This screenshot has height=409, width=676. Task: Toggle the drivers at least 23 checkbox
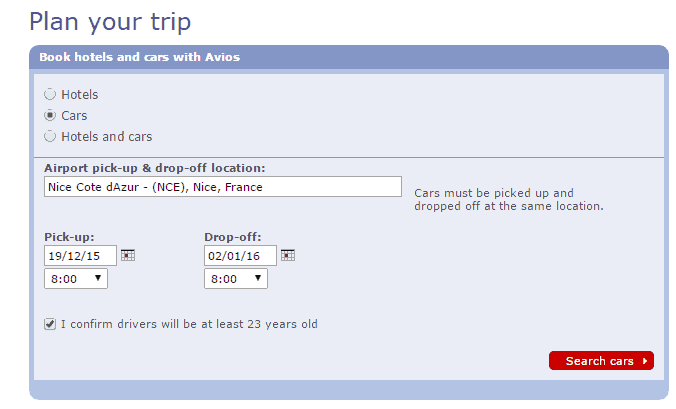click(x=50, y=324)
